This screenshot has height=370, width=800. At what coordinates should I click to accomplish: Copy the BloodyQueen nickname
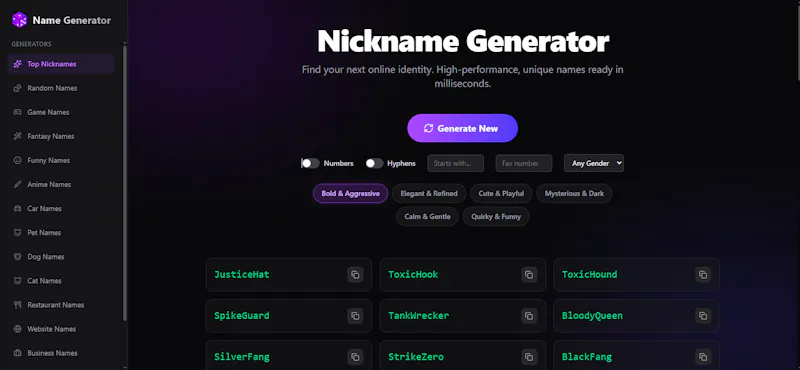pos(703,316)
